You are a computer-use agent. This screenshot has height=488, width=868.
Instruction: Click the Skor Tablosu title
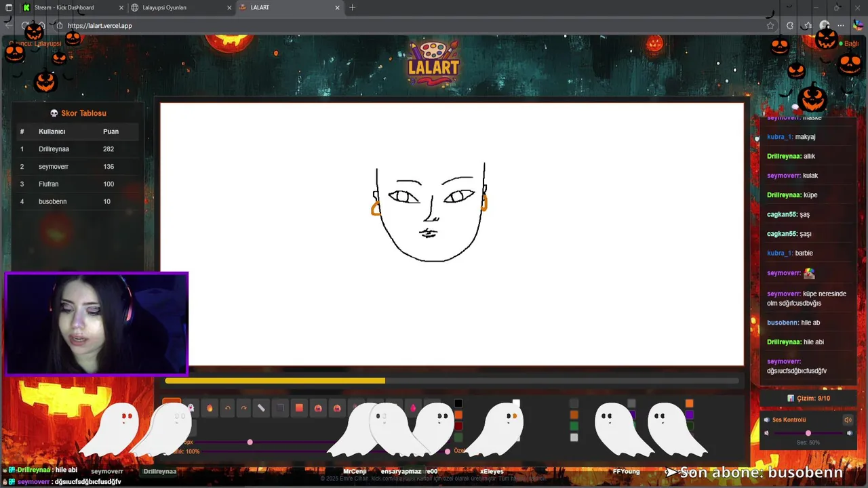[83, 113]
